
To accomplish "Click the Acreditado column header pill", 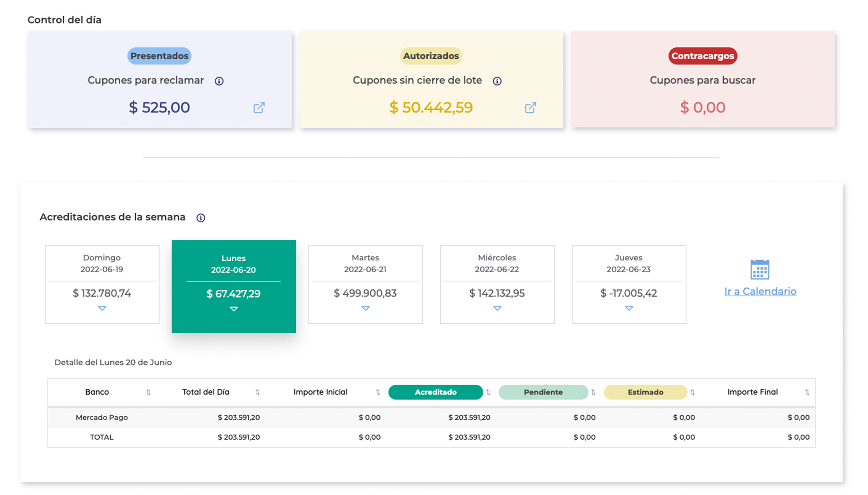I will [x=436, y=392].
